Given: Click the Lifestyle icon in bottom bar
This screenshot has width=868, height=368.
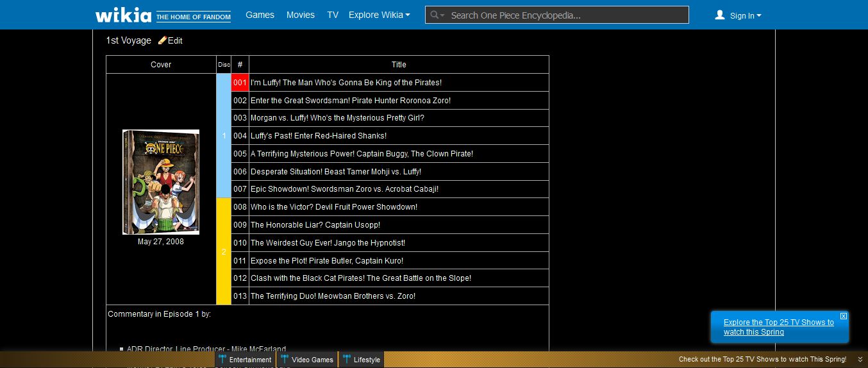Looking at the screenshot, I should 346,359.
